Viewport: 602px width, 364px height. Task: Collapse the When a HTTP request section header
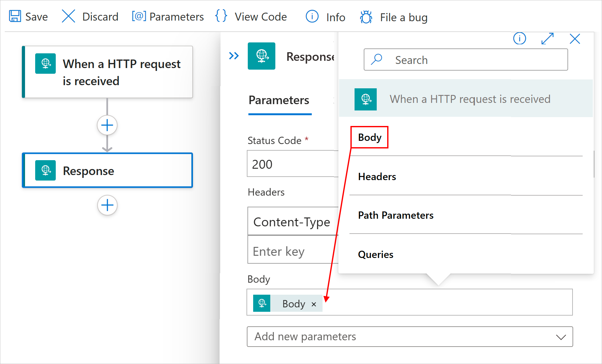pos(466,99)
